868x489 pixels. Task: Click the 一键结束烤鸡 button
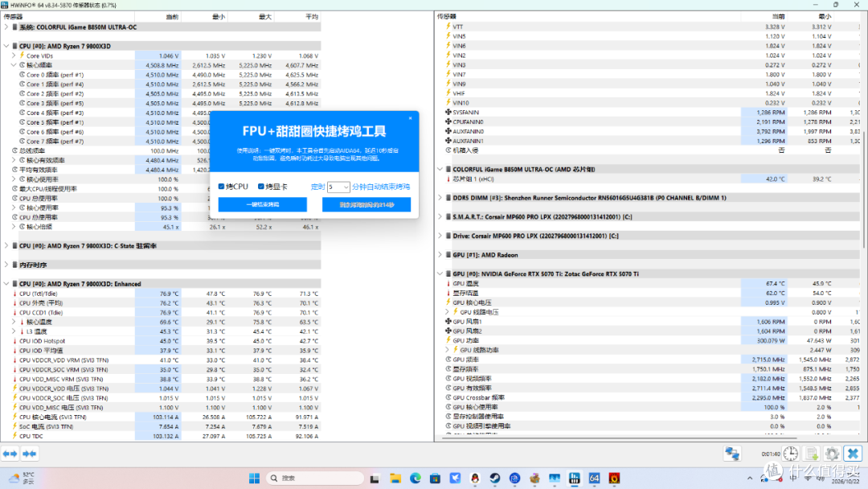click(x=262, y=205)
